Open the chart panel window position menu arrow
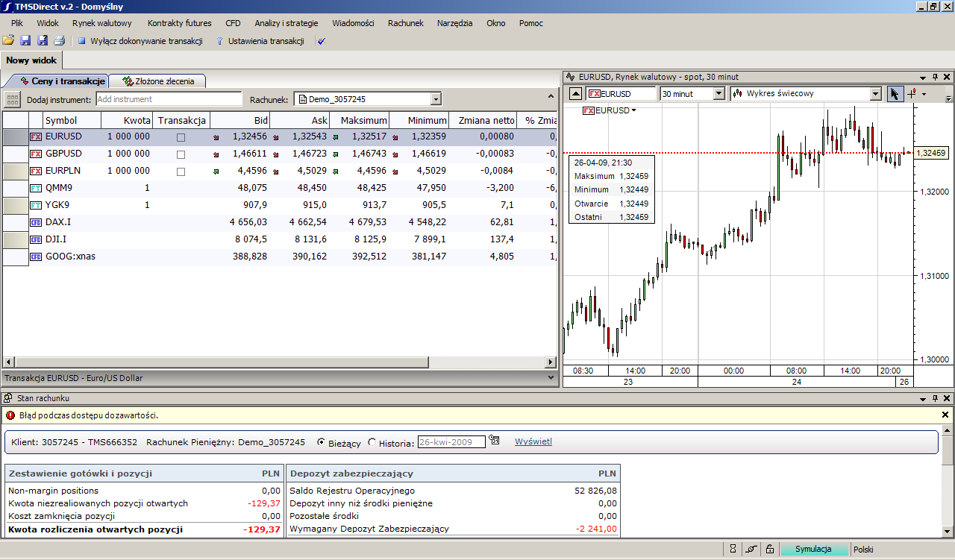 click(923, 77)
